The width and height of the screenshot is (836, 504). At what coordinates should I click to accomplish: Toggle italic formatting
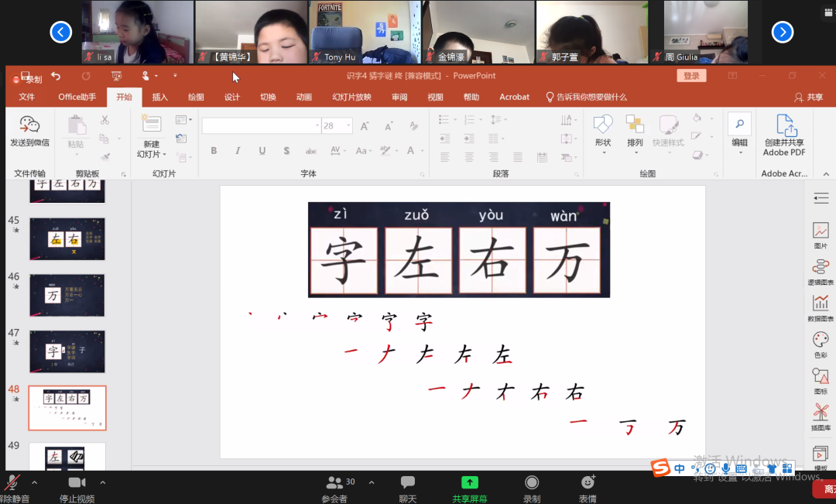[x=238, y=151]
